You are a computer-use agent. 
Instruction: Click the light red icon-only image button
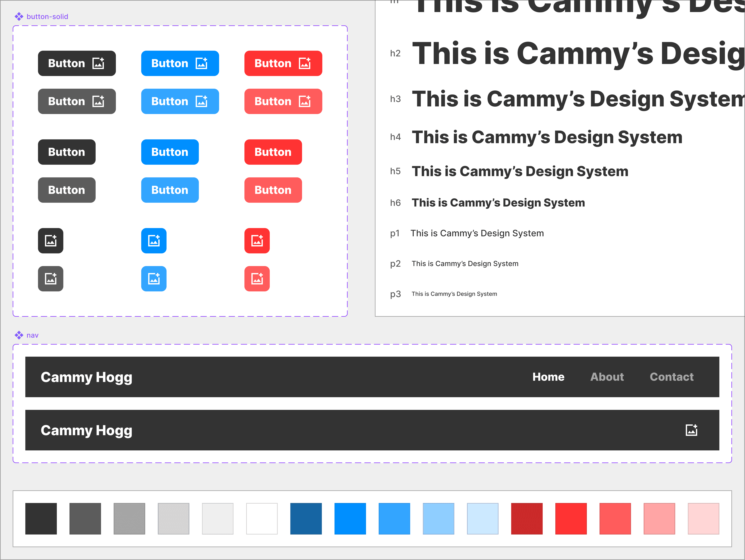pyautogui.click(x=257, y=279)
